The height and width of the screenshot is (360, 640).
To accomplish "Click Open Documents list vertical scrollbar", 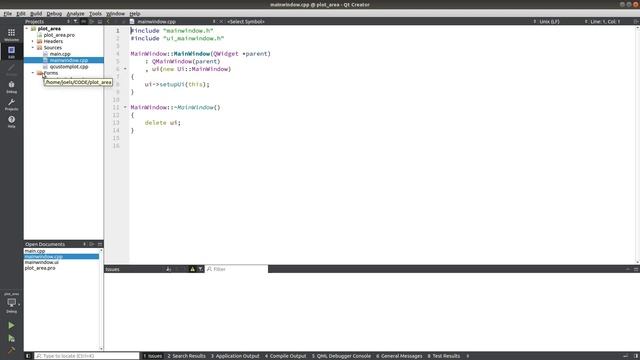I will pos(102,299).
